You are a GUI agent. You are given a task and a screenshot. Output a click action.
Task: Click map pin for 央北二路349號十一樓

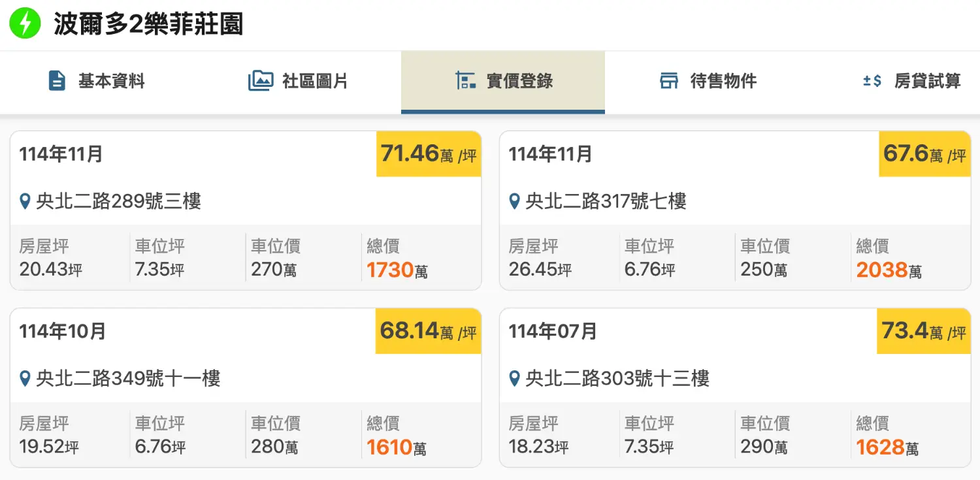(25, 379)
